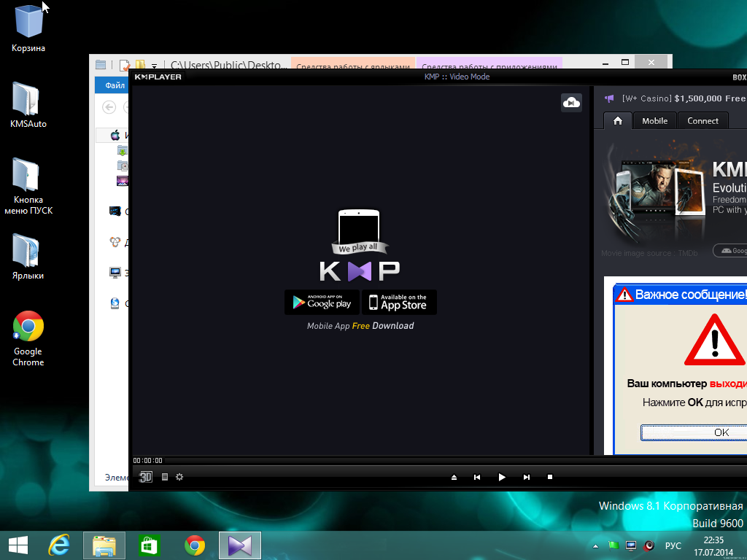Open the KMPlayer cloud icon in video area
747x560 pixels.
click(x=571, y=102)
